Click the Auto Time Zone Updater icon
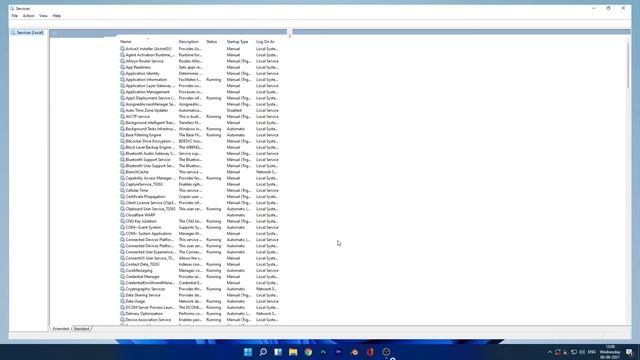Viewport: 640px width, 360px height. click(x=122, y=110)
